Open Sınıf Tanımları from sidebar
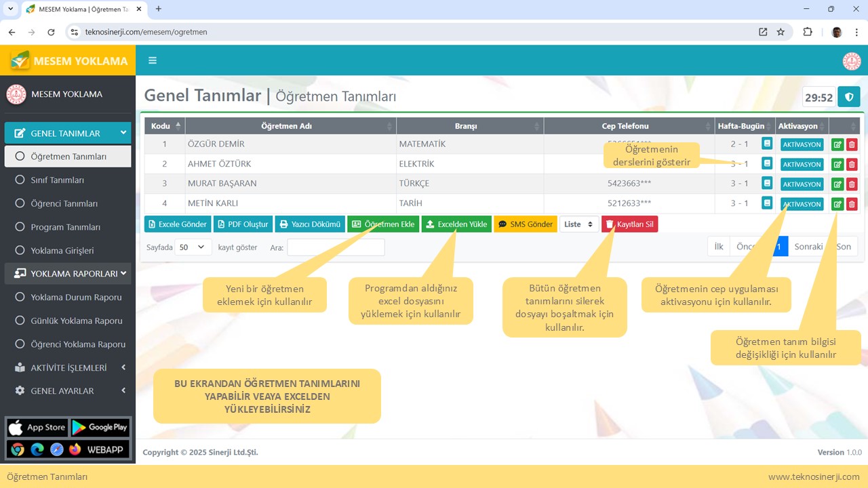The image size is (868, 488). pos(57,180)
